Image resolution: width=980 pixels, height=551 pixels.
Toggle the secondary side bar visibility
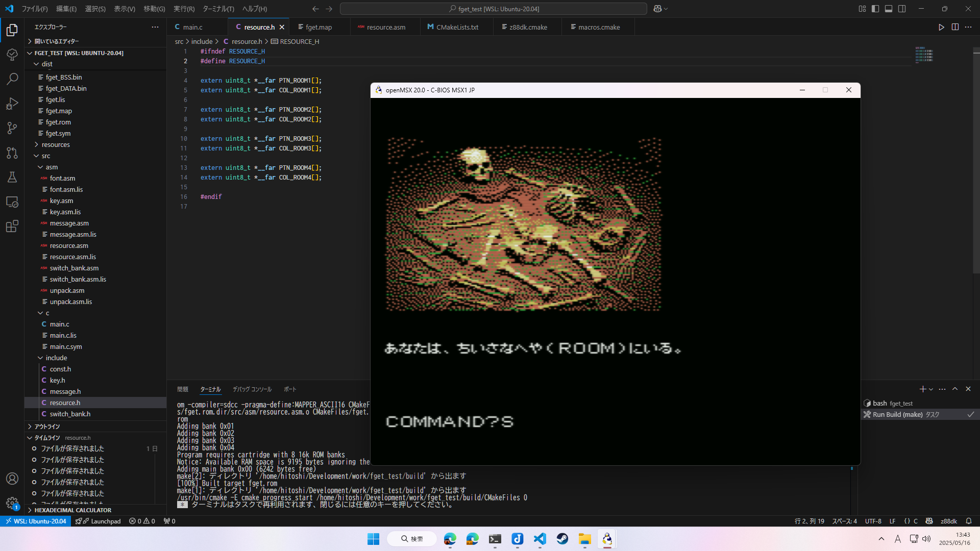(x=902, y=9)
